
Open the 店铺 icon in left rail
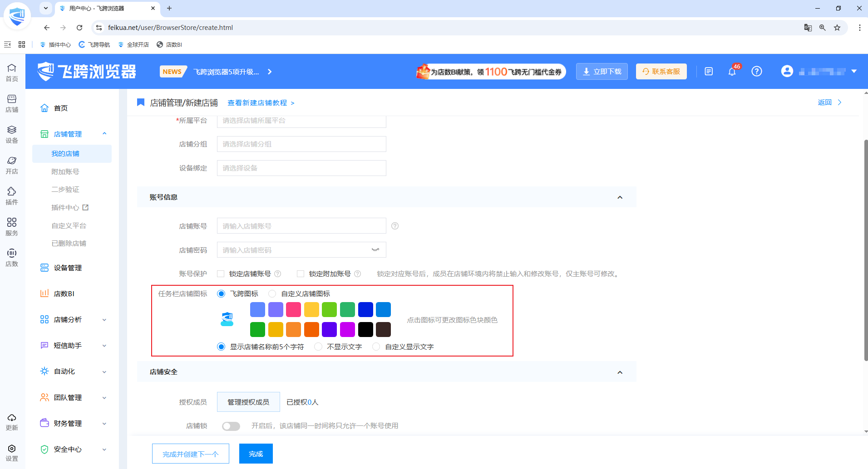tap(12, 103)
